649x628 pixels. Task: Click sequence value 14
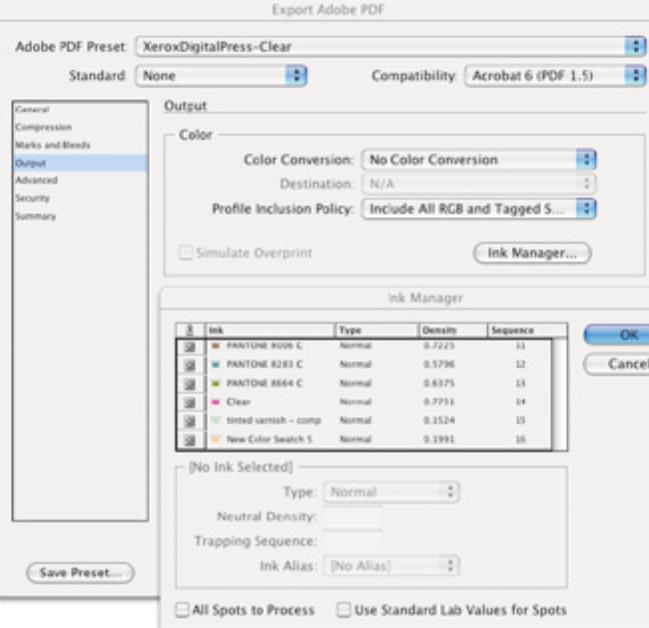521,402
